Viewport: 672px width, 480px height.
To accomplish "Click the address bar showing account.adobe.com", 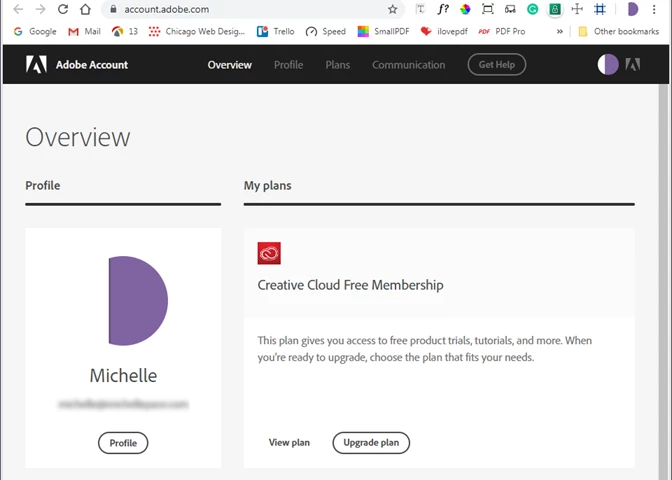I will tap(253, 9).
